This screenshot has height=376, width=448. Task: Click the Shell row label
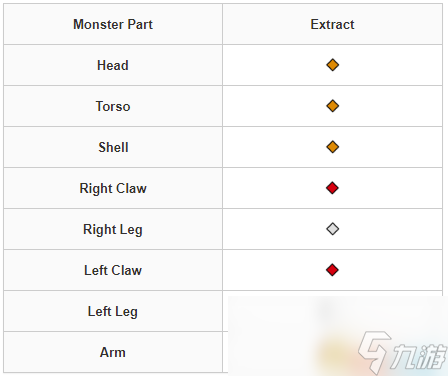(113, 147)
